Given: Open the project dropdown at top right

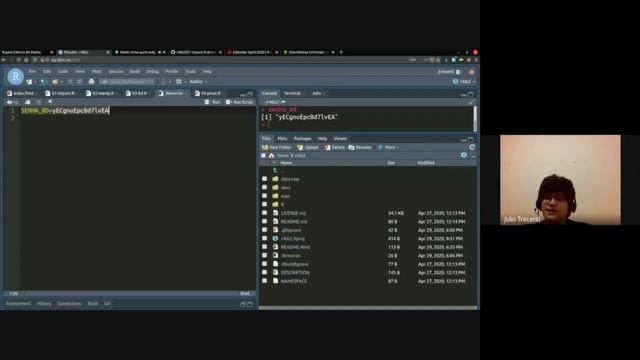Looking at the screenshot, I should click(x=464, y=82).
